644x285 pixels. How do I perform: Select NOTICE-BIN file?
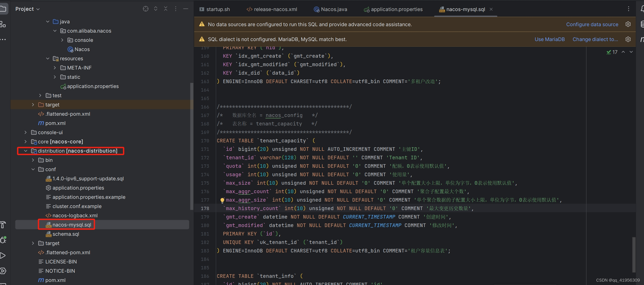(x=57, y=271)
